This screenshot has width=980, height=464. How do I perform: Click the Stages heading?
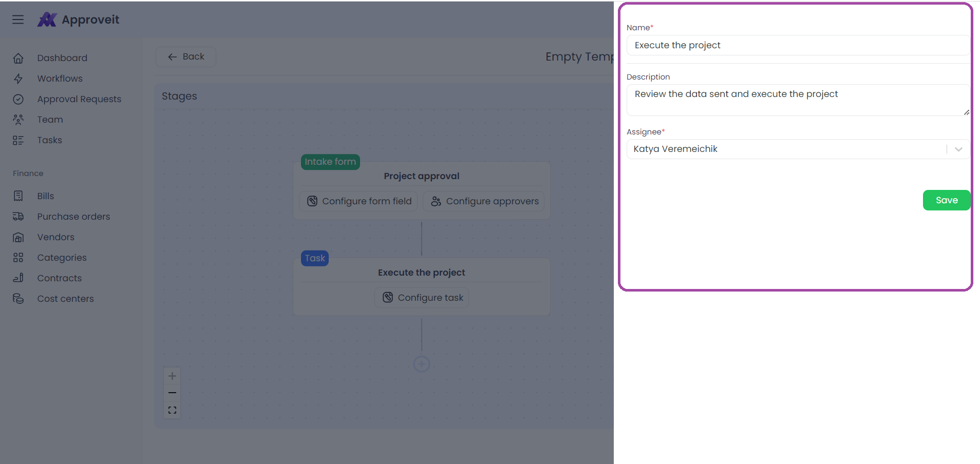[x=179, y=96]
